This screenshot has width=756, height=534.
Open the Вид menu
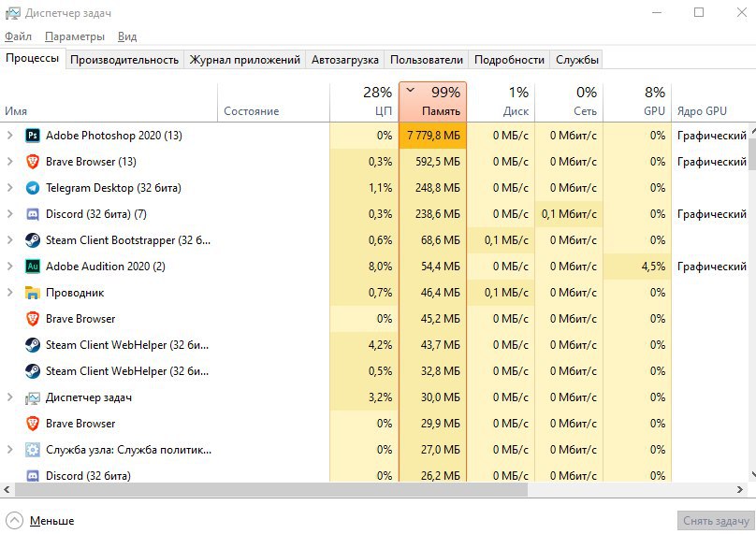[x=127, y=36]
